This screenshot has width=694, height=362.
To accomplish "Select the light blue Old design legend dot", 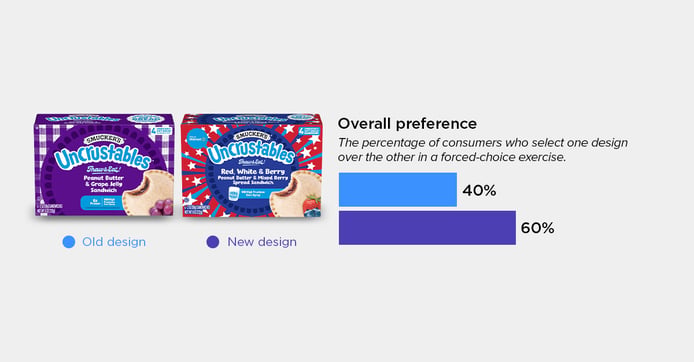I will (x=69, y=242).
